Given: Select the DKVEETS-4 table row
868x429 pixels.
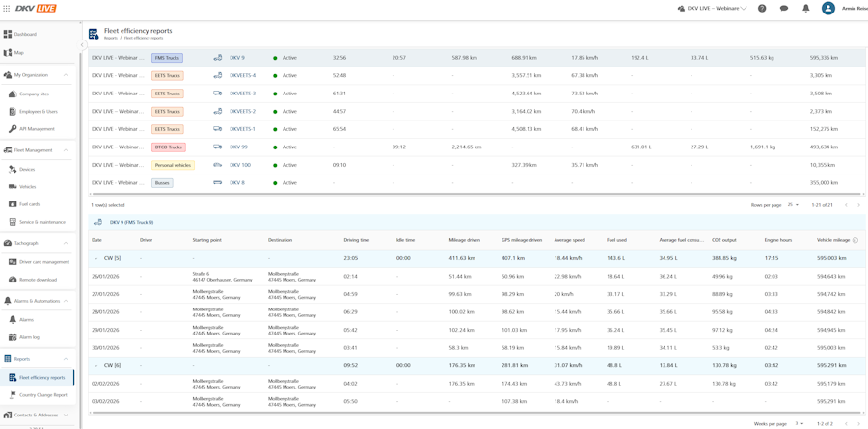Looking at the screenshot, I should [476, 76].
